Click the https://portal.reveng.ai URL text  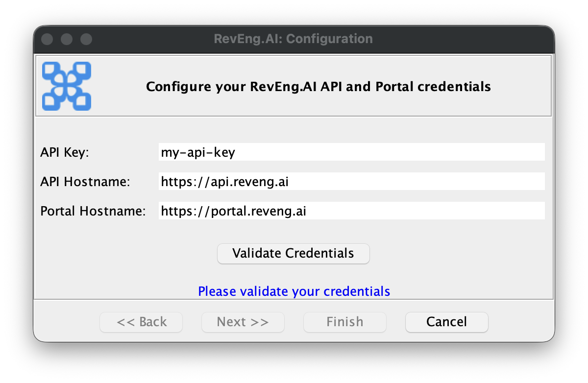(x=233, y=211)
